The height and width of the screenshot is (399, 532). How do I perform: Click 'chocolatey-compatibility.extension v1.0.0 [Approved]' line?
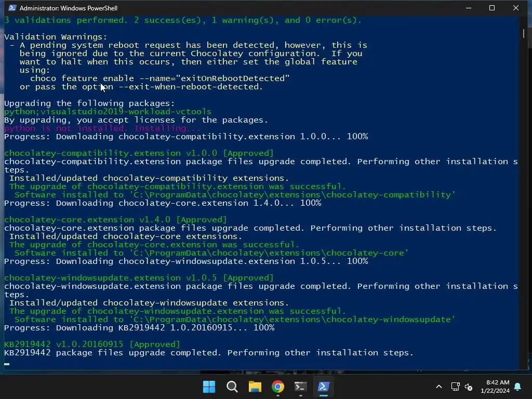[139, 153]
